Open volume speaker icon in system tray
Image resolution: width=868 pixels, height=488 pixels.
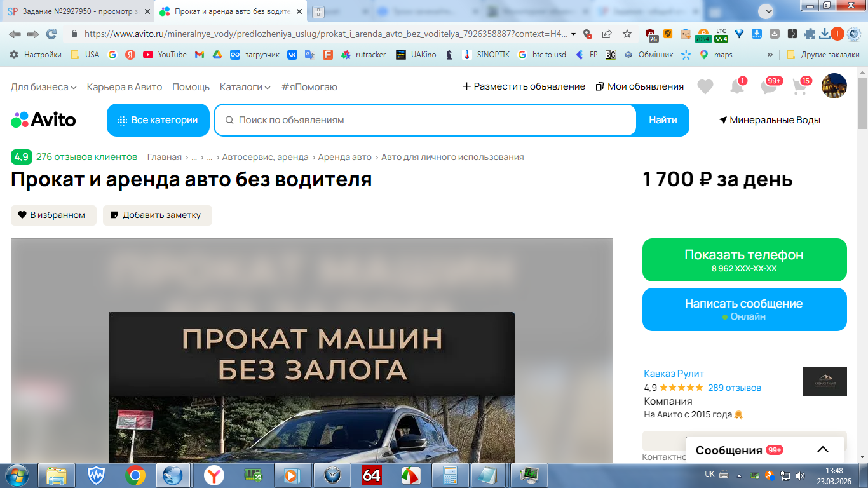(x=799, y=475)
